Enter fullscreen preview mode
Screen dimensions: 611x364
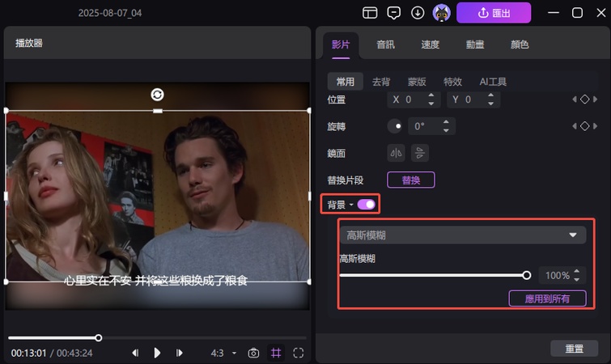(298, 353)
